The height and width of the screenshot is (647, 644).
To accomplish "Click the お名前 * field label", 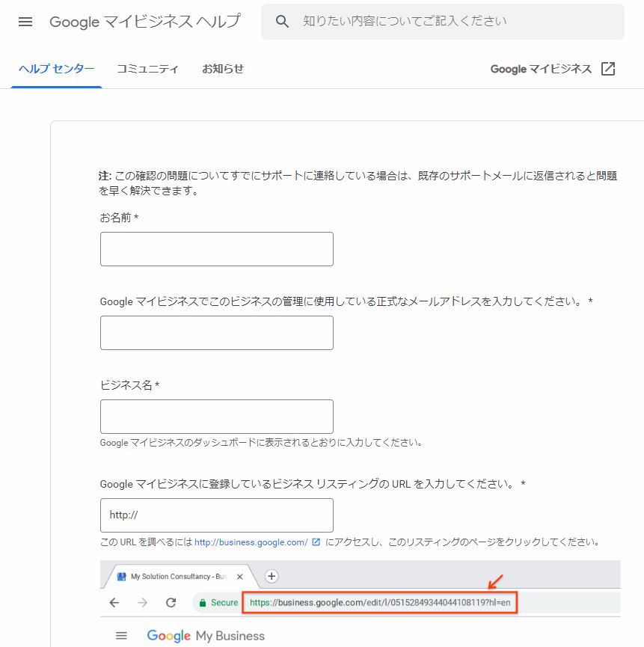I will (119, 218).
